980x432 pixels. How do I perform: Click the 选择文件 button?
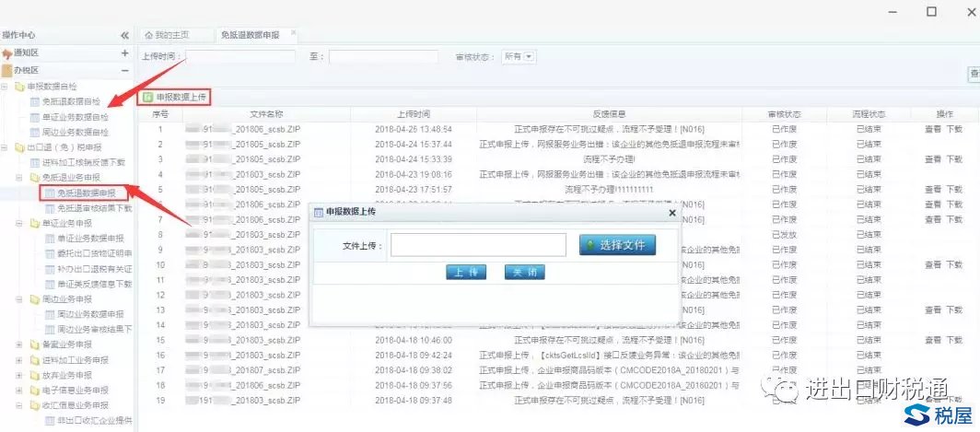click(x=617, y=245)
